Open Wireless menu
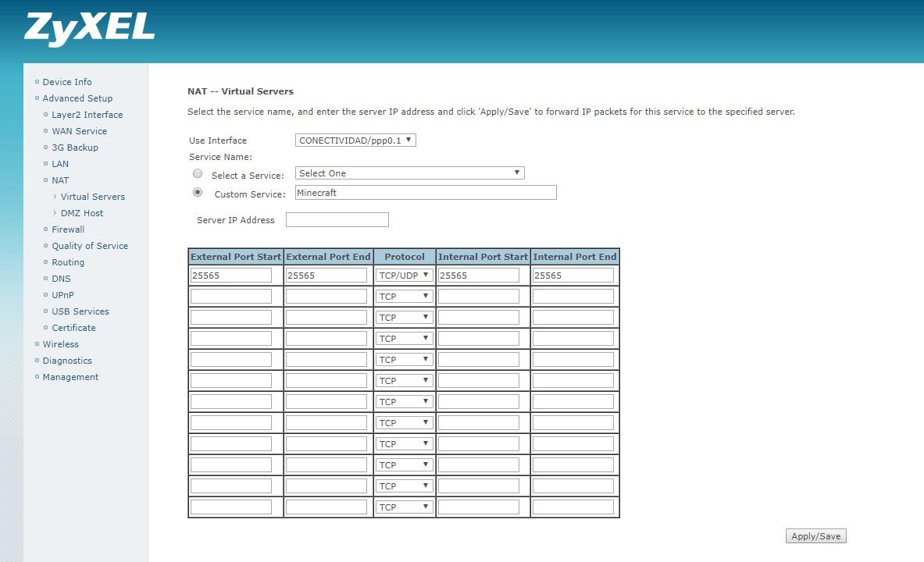Image resolution: width=924 pixels, height=562 pixels. pyautogui.click(x=60, y=344)
